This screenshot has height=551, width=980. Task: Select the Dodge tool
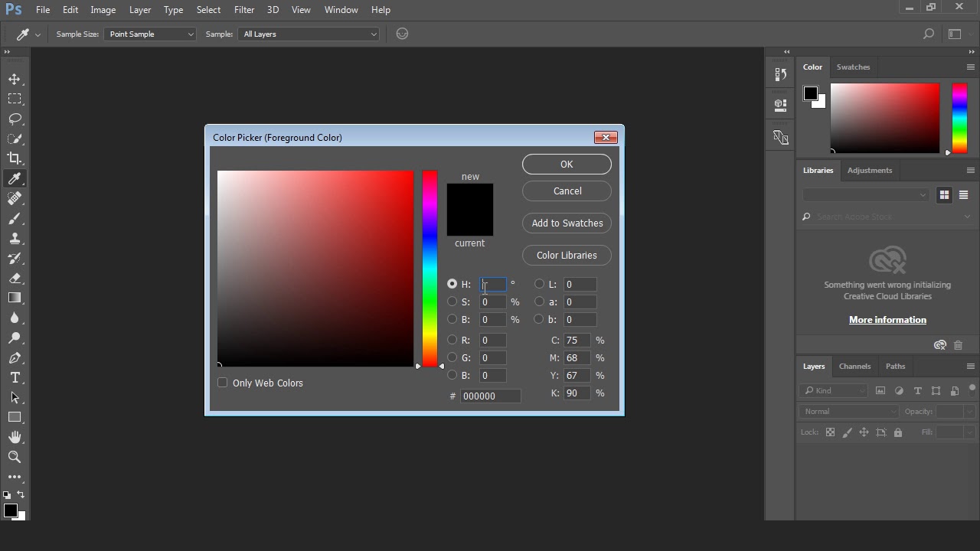pos(15,337)
